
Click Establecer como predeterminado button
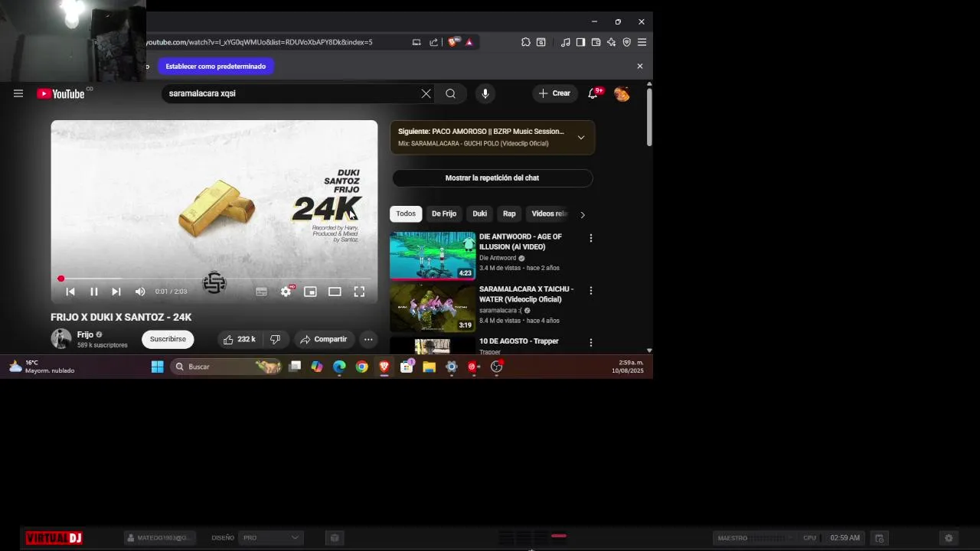216,67
